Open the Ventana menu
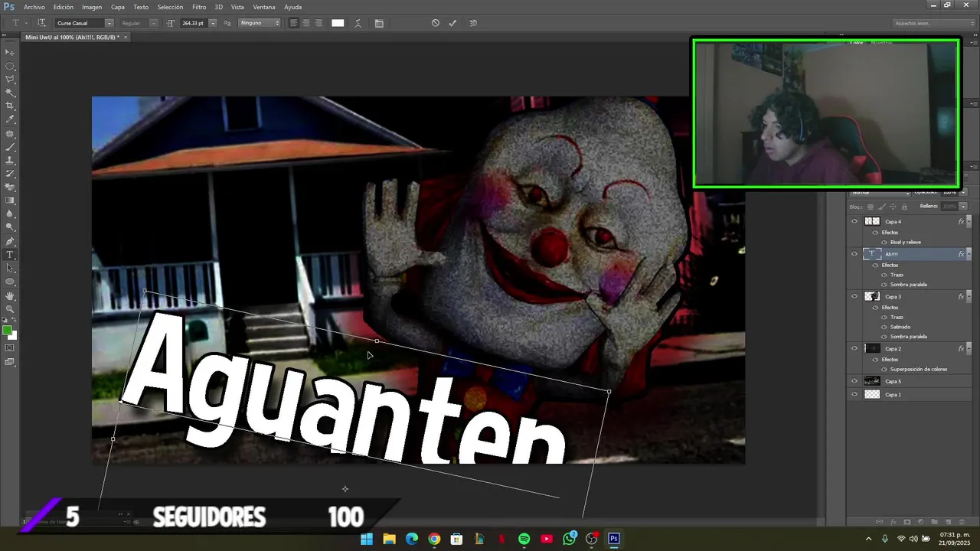This screenshot has width=980, height=551. [x=264, y=7]
